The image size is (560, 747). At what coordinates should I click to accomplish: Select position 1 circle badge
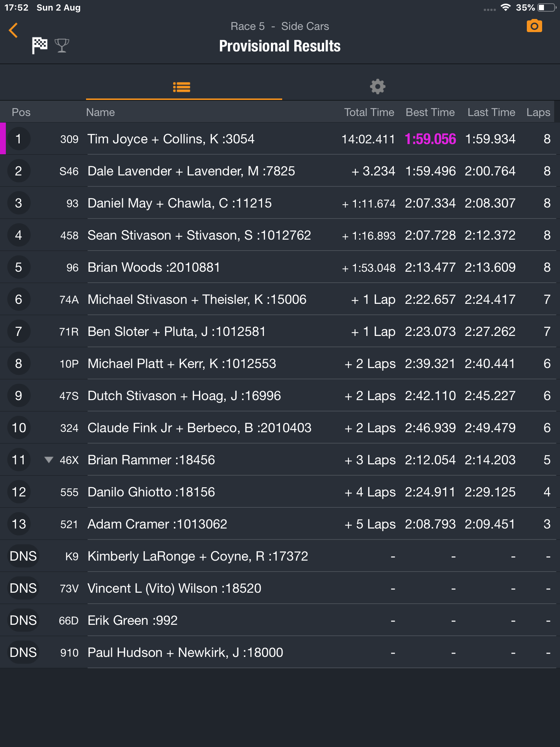pyautogui.click(x=19, y=139)
